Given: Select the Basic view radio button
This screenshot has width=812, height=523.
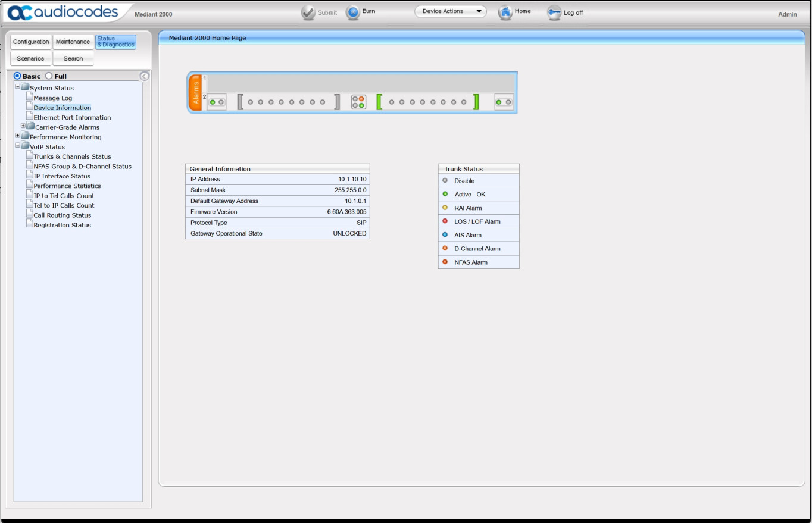Looking at the screenshot, I should click(17, 76).
